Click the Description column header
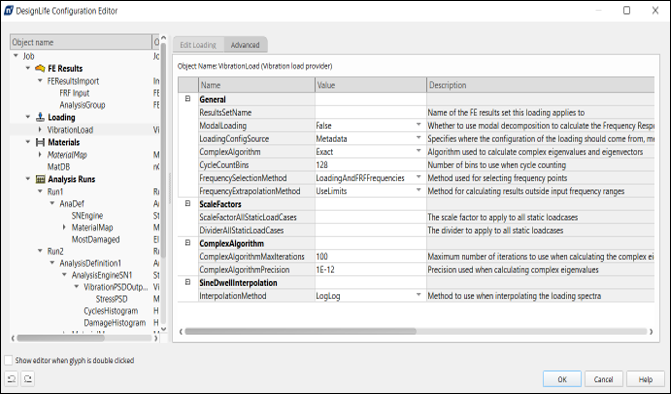671x394 pixels. point(540,85)
